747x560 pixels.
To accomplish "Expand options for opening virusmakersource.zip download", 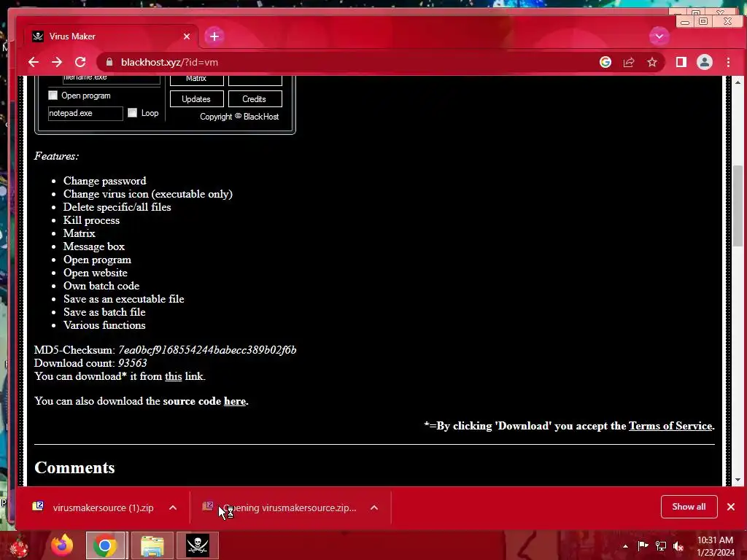I will point(374,507).
